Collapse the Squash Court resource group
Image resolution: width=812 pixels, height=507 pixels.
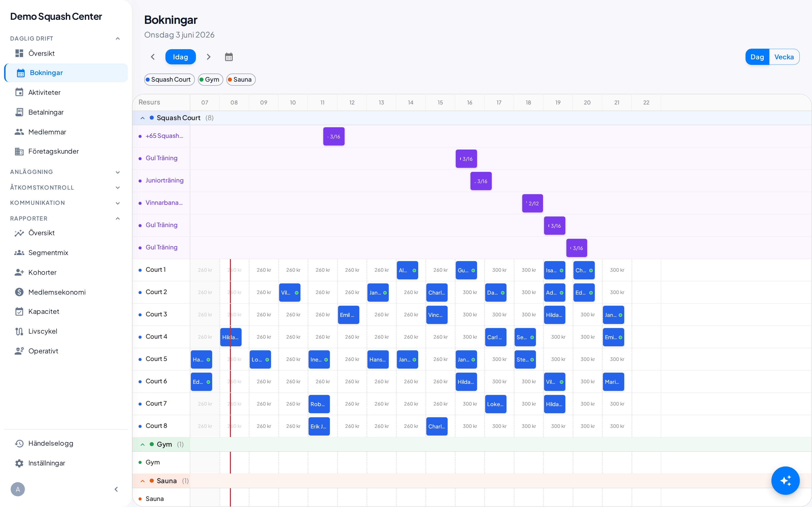click(x=143, y=118)
